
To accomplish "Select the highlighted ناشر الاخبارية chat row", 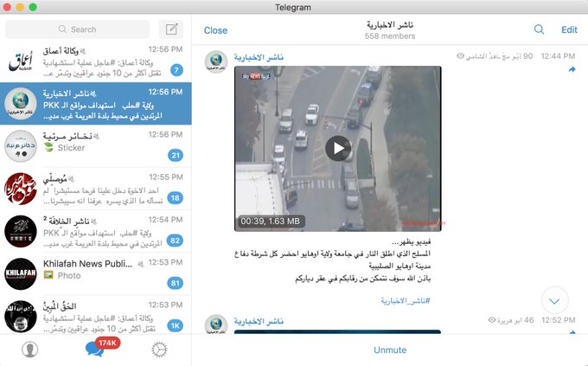I will coord(96,104).
